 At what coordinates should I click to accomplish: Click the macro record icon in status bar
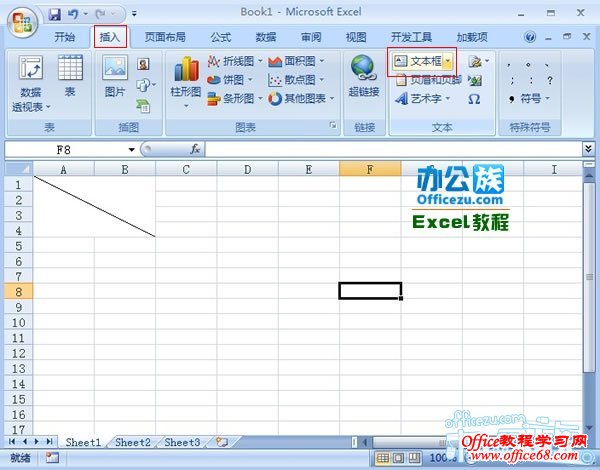pos(52,457)
